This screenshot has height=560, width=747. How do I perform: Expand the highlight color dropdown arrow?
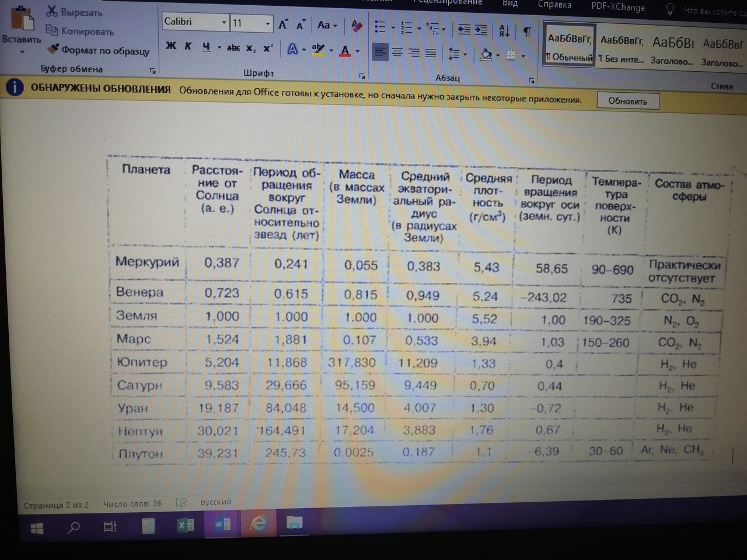coord(331,51)
